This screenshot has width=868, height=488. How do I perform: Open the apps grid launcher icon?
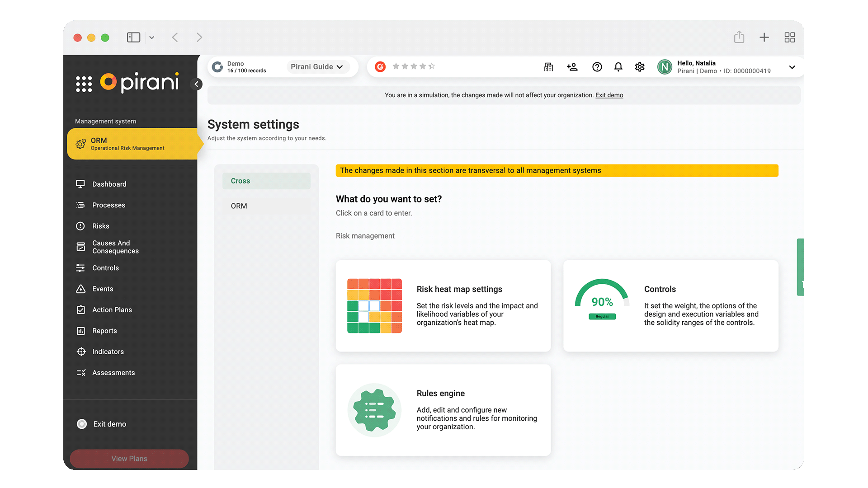tap(84, 84)
